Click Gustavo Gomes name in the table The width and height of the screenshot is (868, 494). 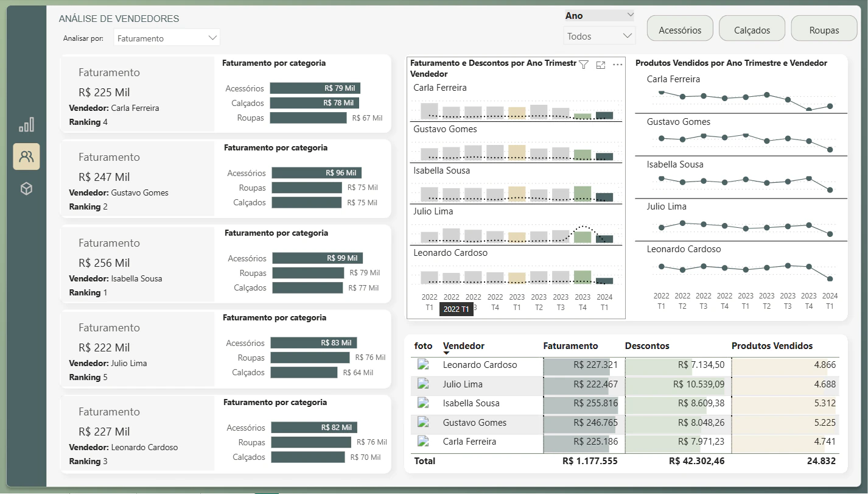coord(475,423)
